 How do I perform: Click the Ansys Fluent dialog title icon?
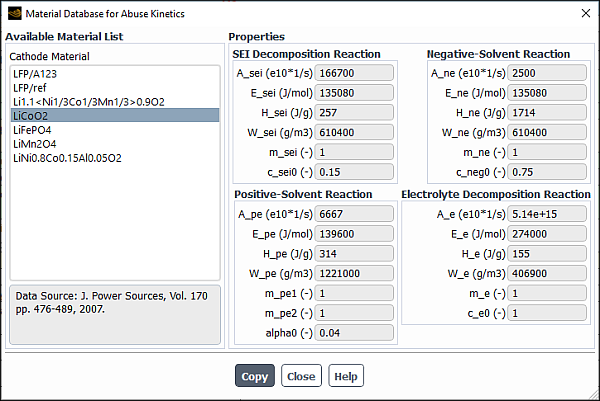15,13
